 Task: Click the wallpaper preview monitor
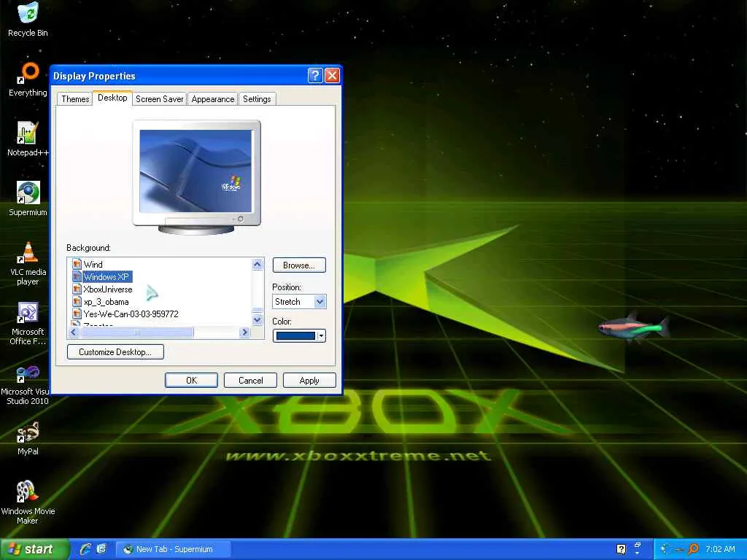tap(196, 177)
